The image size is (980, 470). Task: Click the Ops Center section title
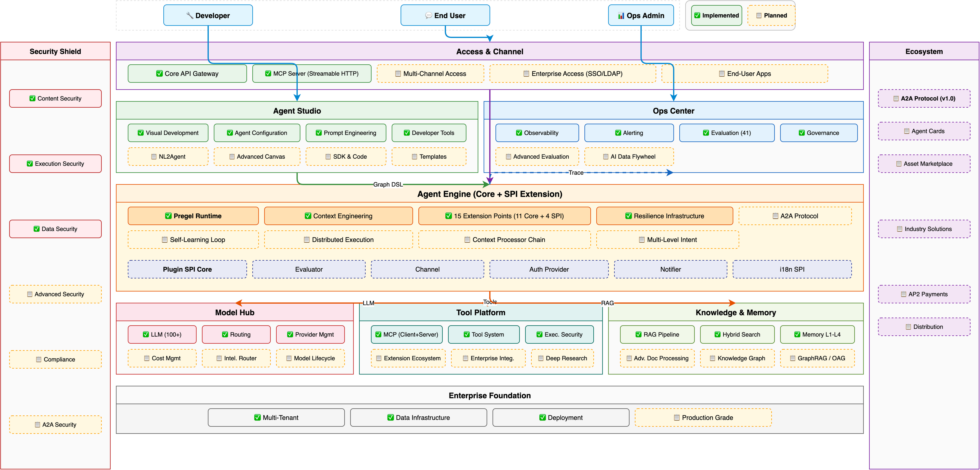coord(673,111)
